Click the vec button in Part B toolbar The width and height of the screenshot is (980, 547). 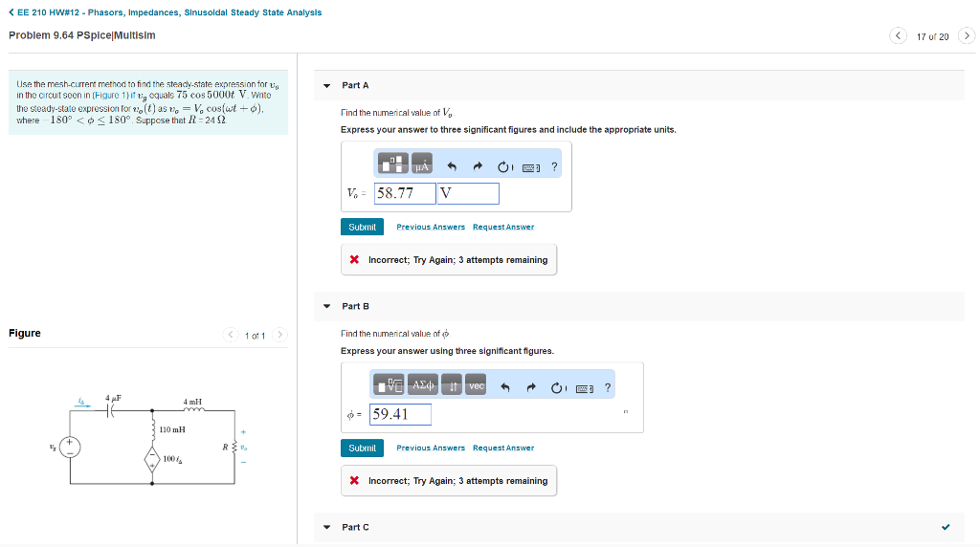pos(476,386)
